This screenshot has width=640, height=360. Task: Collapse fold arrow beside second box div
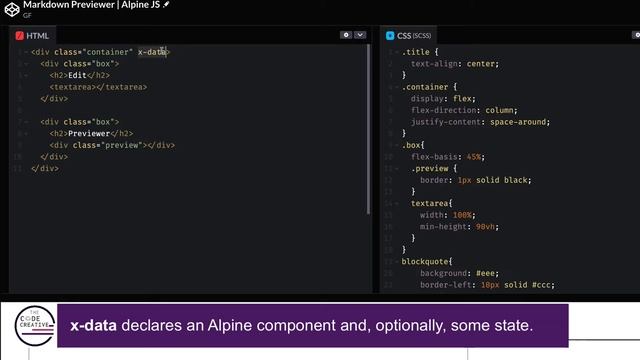coord(26,122)
